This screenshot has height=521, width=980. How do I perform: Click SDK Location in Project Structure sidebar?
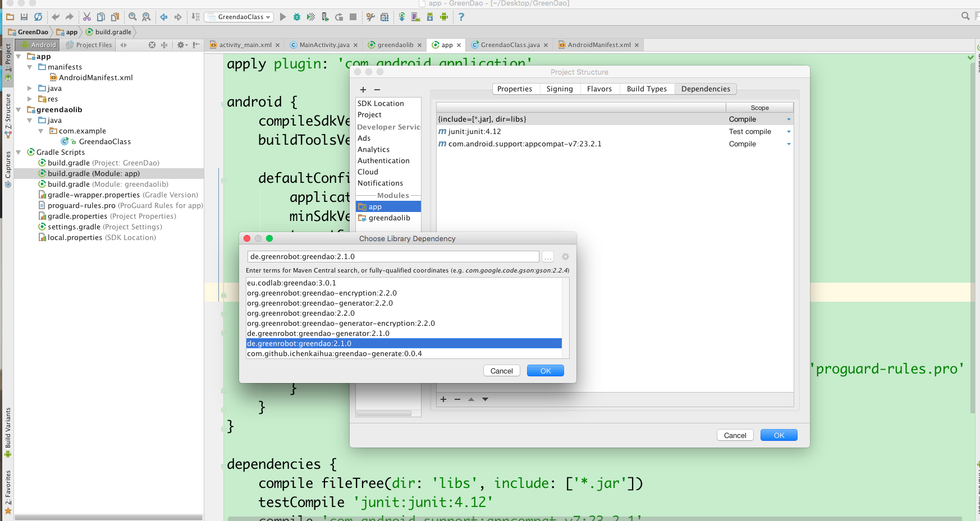[381, 104]
